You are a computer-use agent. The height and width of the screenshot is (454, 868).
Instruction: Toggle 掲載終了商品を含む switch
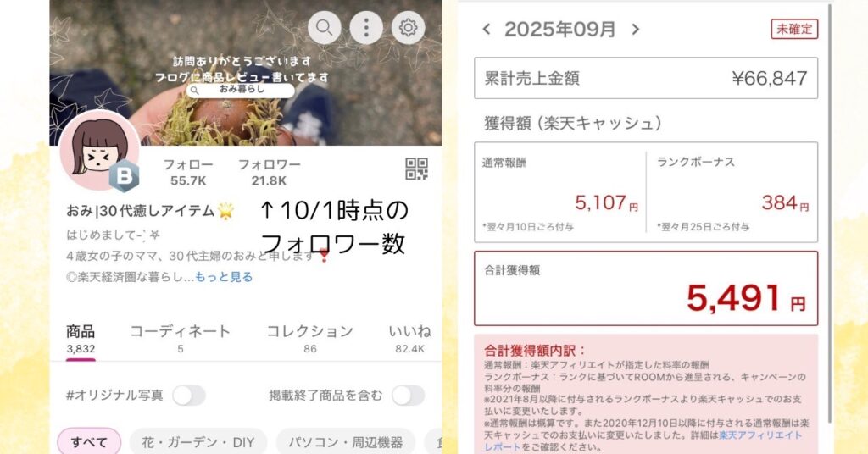point(408,396)
